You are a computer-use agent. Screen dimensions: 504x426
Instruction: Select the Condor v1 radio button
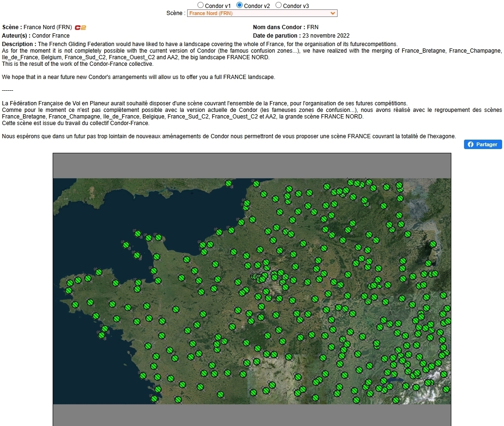[x=200, y=5]
